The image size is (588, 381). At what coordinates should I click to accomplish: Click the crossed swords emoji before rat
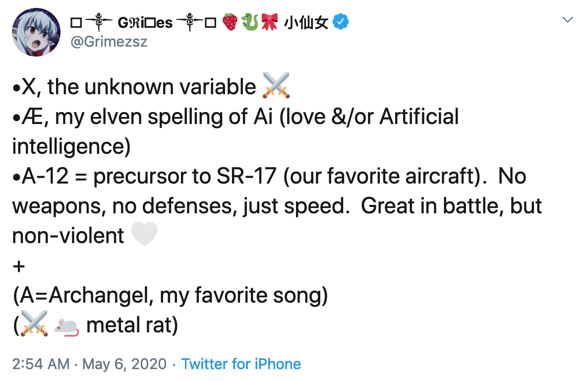[x=34, y=323]
